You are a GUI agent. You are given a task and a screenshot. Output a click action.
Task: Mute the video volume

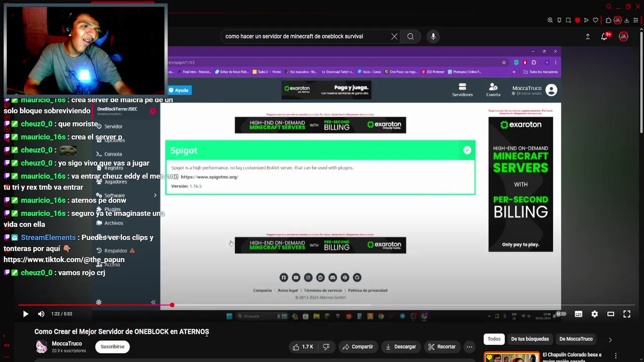pos(41,314)
